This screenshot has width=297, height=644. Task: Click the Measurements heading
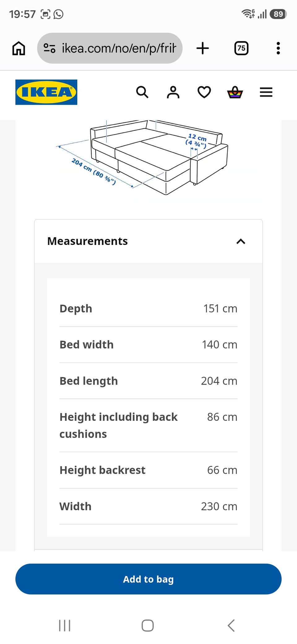coord(87,241)
